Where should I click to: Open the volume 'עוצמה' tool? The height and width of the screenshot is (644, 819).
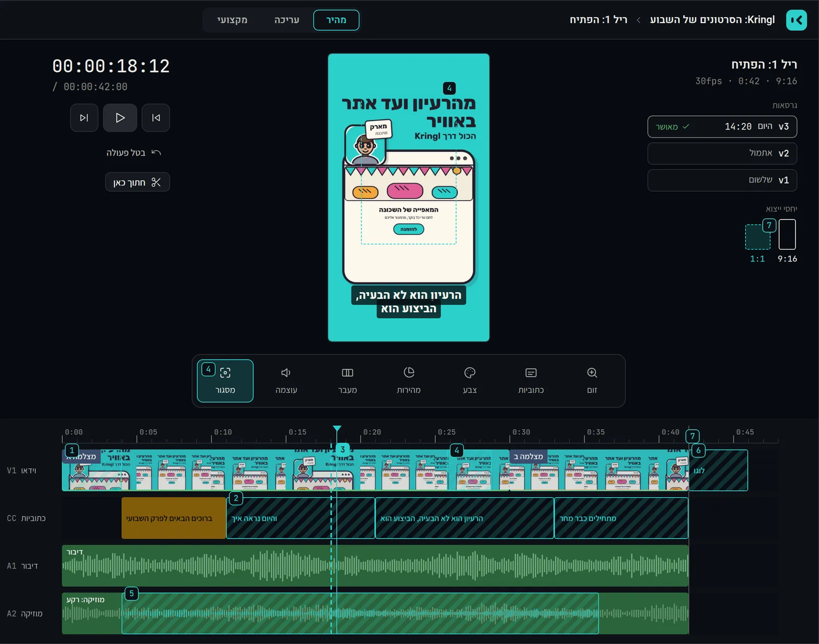pyautogui.click(x=286, y=381)
